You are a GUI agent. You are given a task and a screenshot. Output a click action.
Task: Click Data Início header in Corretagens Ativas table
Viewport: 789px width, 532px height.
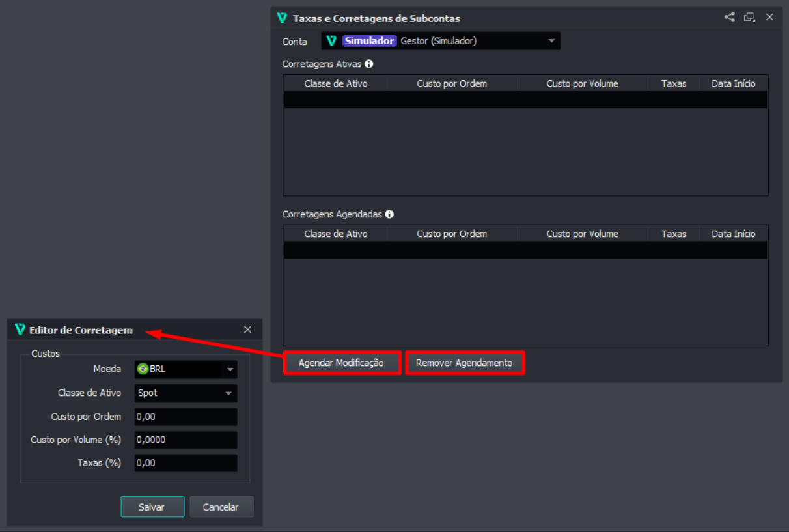[733, 83]
